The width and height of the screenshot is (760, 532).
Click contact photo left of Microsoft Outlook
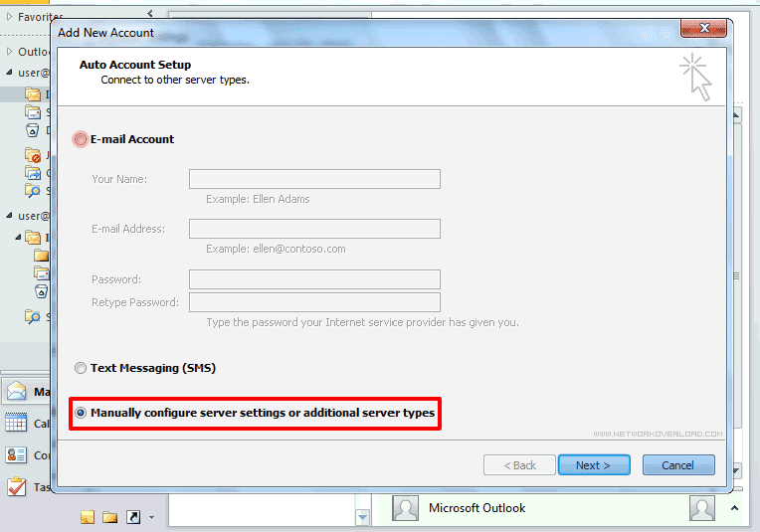click(405, 508)
